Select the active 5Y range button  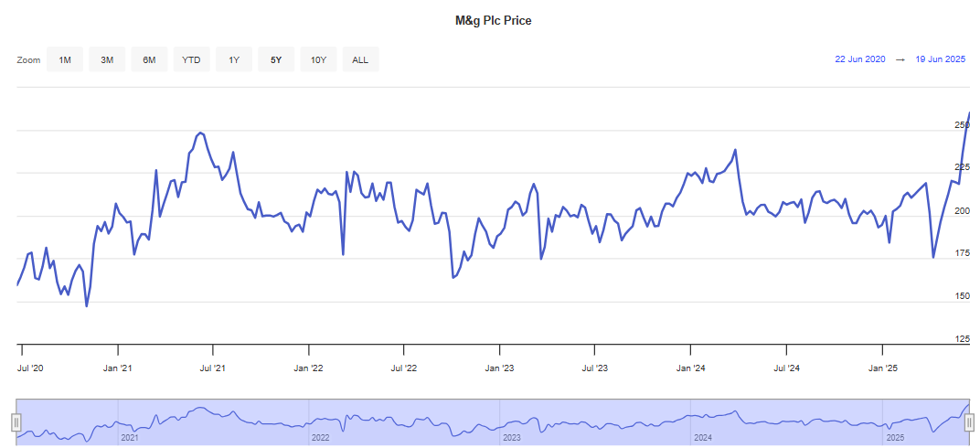(x=276, y=59)
